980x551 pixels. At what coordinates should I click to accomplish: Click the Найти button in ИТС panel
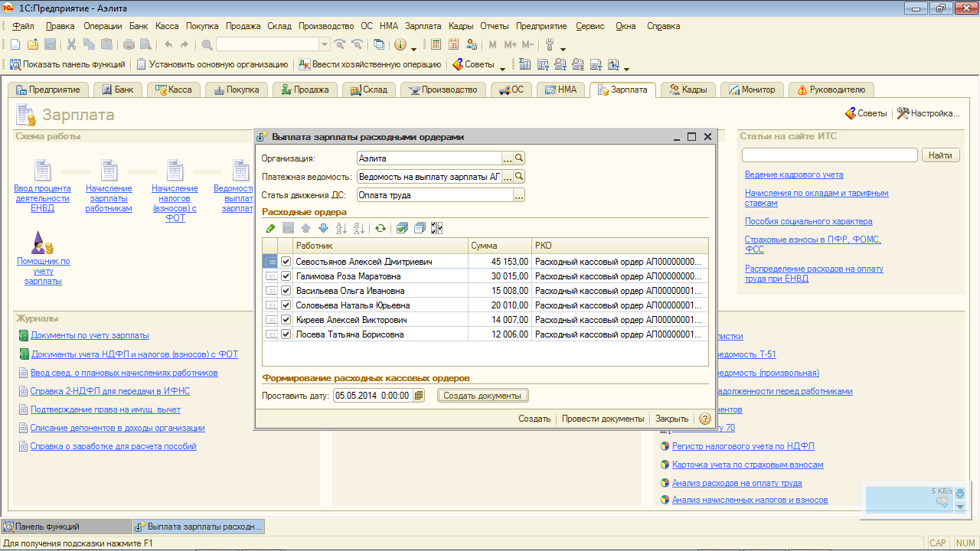pyautogui.click(x=941, y=155)
